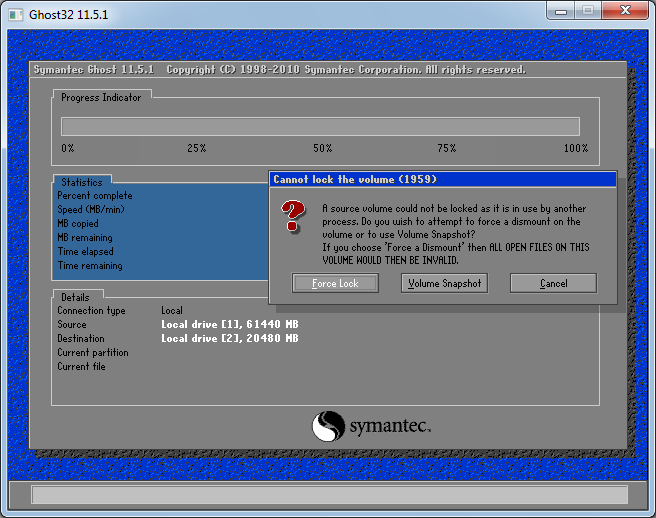
Task: Click the 'Speed (MB/min)' statistic
Action: tap(91, 209)
